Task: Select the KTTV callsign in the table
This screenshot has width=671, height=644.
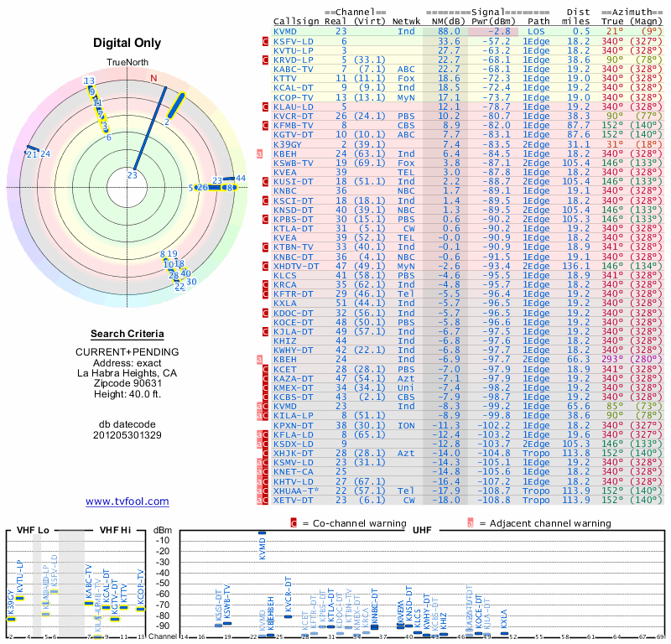Action: 285,78
